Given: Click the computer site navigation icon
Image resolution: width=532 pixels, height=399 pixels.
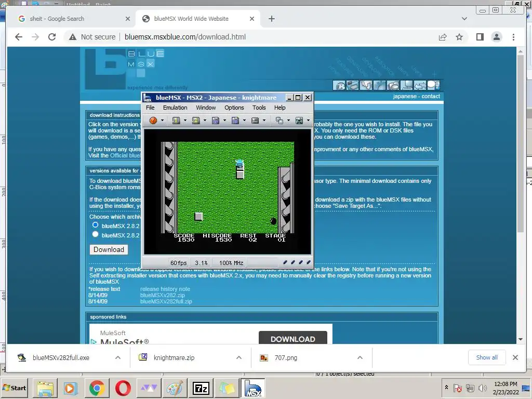Looking at the screenshot, I should click(407, 85).
